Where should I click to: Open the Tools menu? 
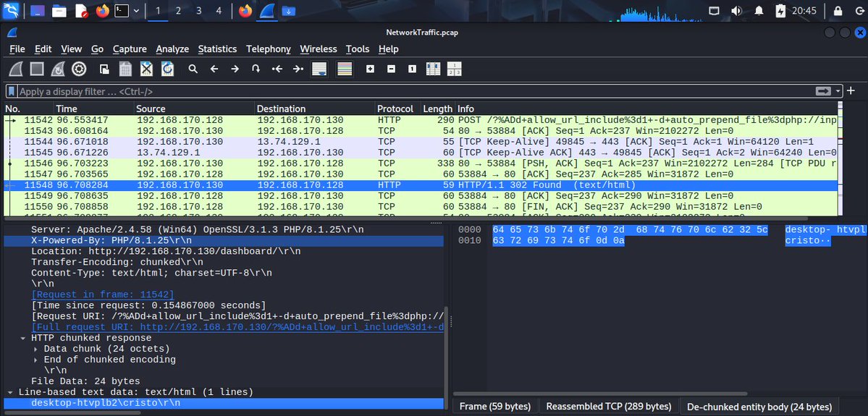coord(358,48)
